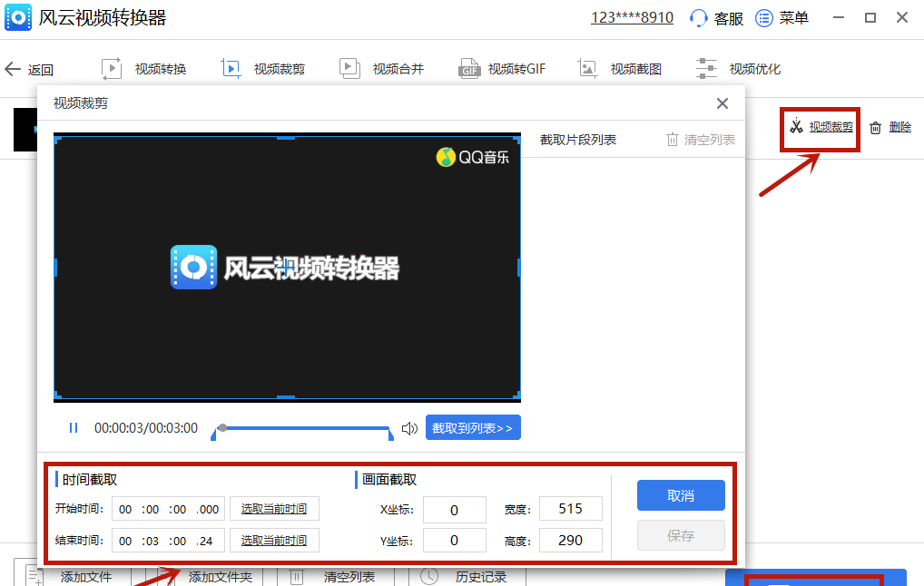Click the crop box right-center handle
The height and width of the screenshot is (586, 924).
pyautogui.click(x=518, y=268)
